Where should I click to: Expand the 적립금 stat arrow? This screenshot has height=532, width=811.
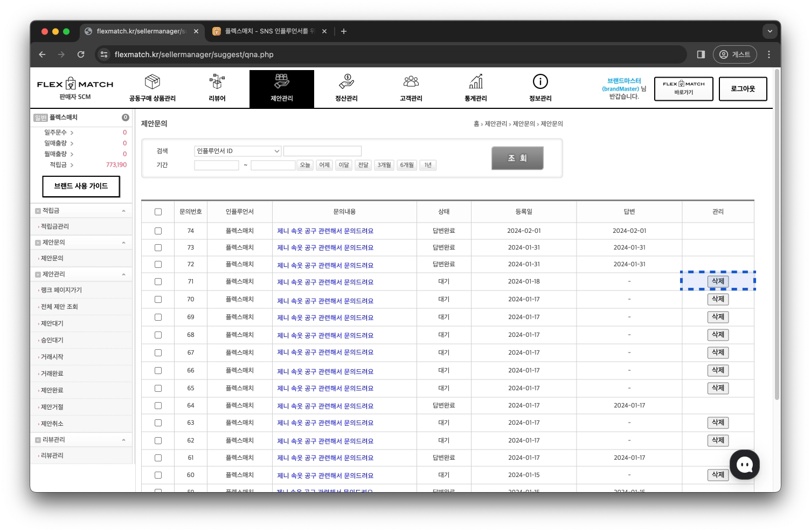click(72, 165)
